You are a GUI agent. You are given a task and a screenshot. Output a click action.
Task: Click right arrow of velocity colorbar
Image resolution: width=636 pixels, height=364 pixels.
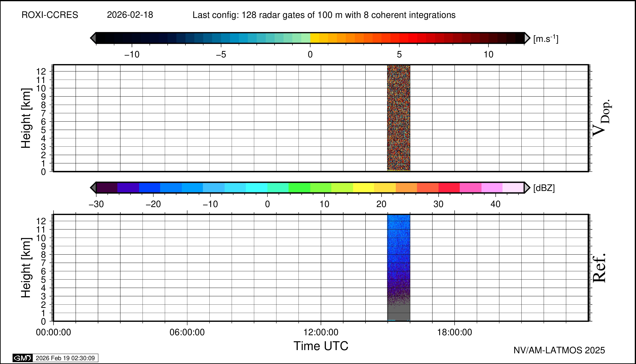(x=527, y=38)
